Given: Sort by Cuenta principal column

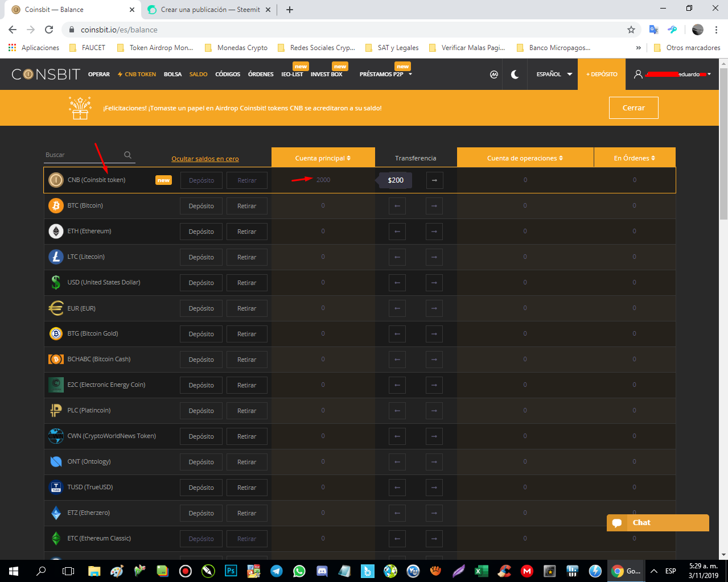Looking at the screenshot, I should (x=323, y=158).
